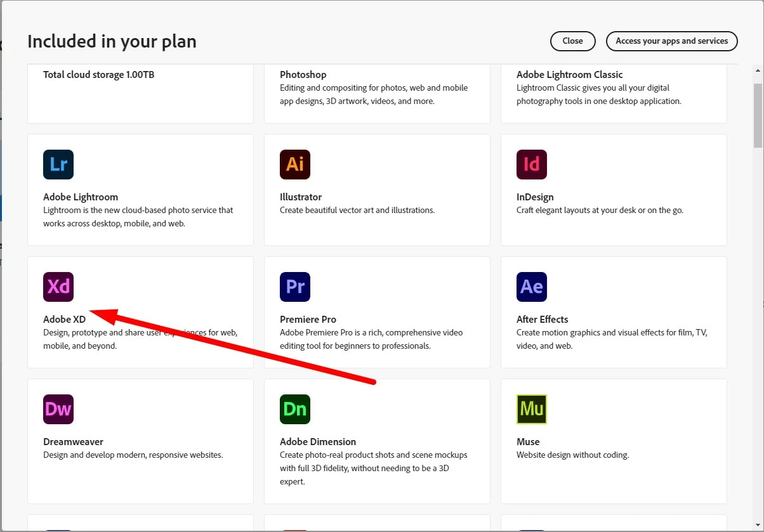Click the InDesign Id icon

(532, 165)
